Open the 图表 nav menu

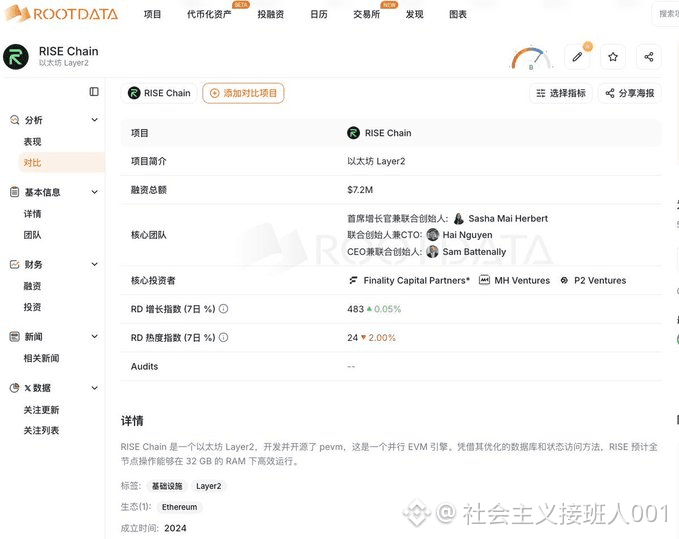(458, 14)
